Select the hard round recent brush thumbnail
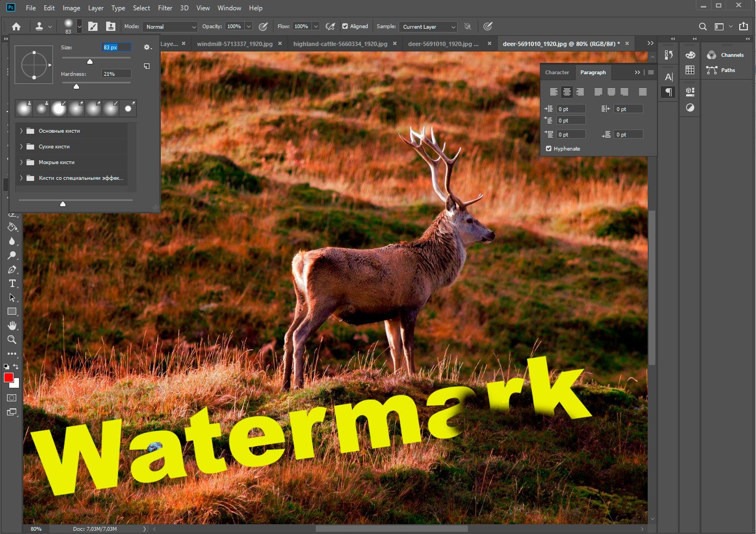The image size is (756, 534). [128, 108]
